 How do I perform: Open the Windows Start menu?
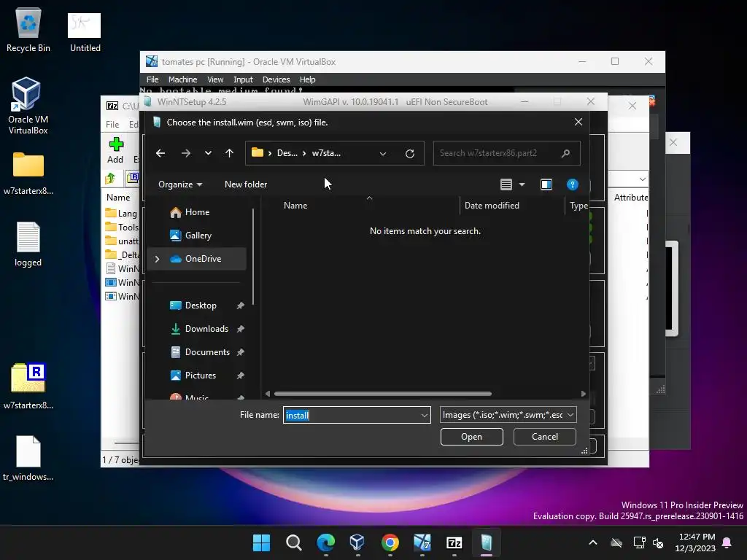click(261, 542)
